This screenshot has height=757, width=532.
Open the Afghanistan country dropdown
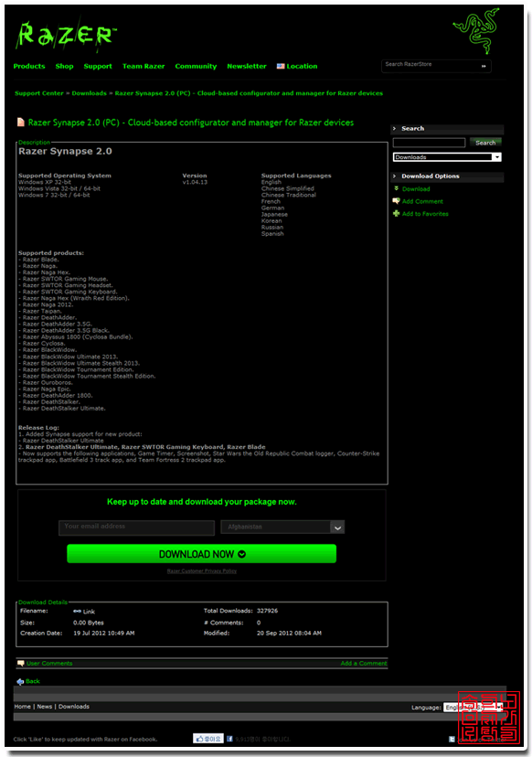[282, 528]
